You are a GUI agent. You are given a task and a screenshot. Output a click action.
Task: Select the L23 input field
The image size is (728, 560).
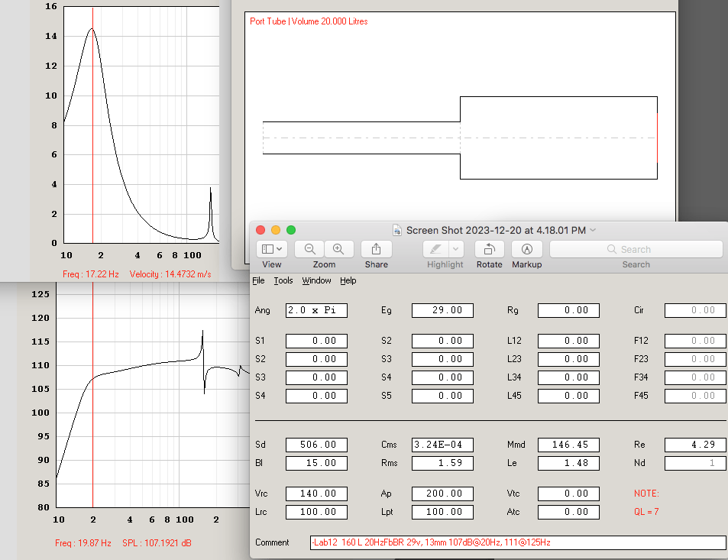[569, 359]
